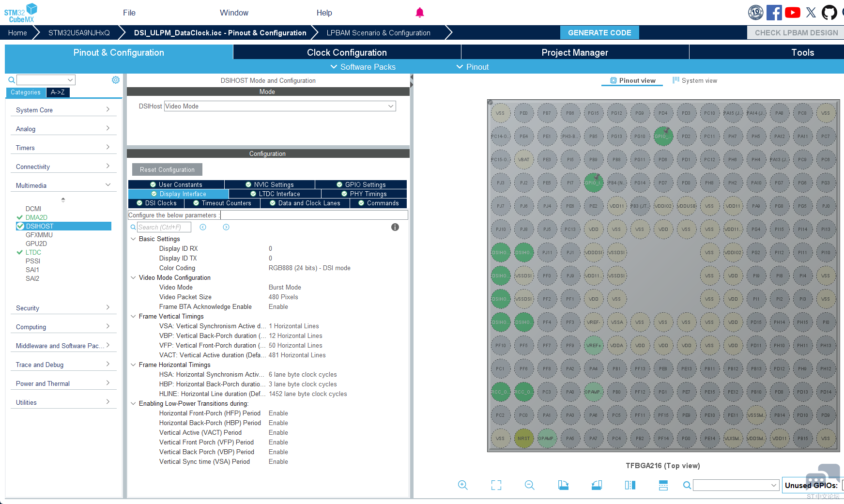Collapse the Frame Horizontal Timings group
This screenshot has width=844, height=504.
coord(133,365)
